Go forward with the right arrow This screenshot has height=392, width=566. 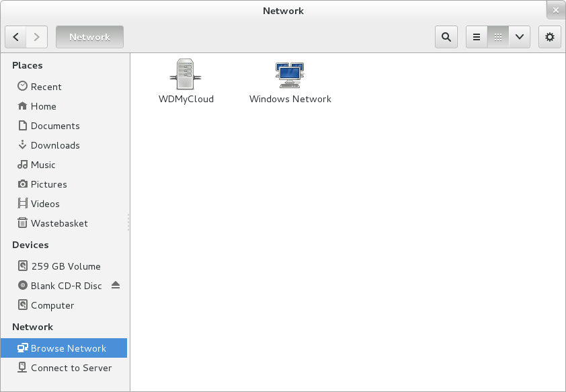coord(37,37)
